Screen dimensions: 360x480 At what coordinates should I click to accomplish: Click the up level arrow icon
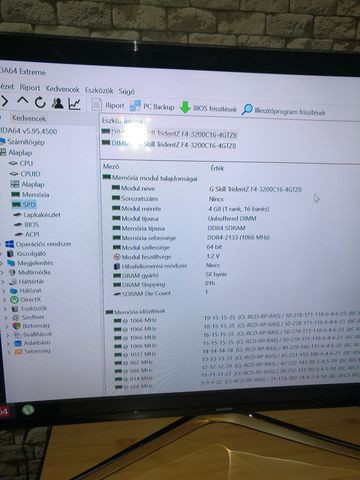pyautogui.click(x=22, y=100)
